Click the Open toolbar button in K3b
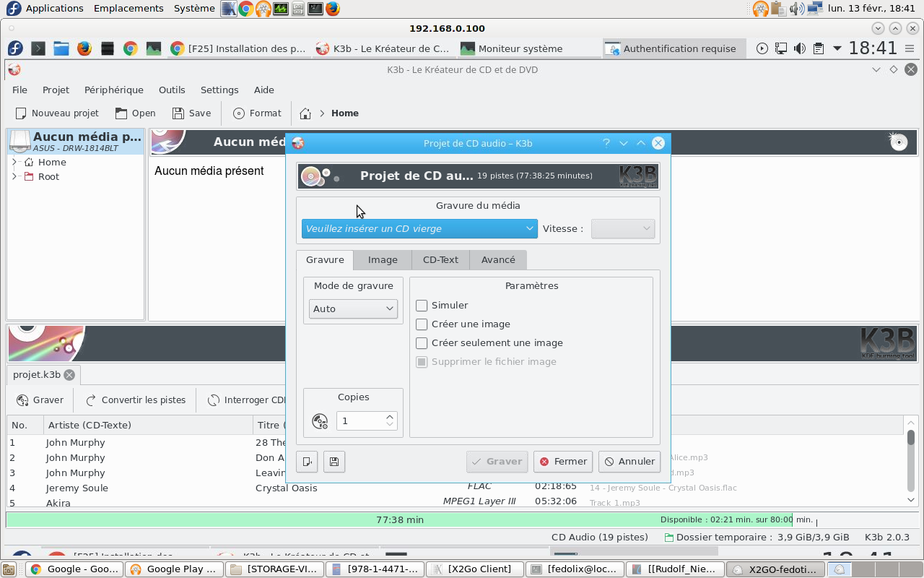 [x=135, y=113]
